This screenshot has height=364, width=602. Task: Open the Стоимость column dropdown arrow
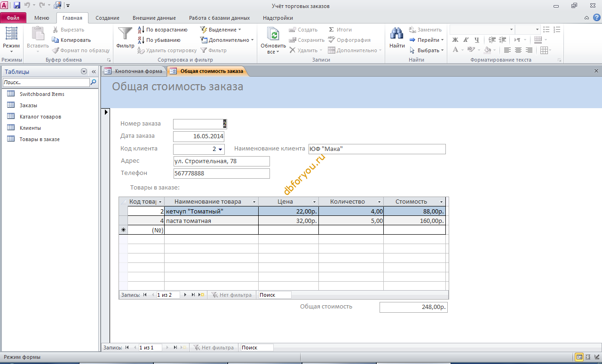442,202
